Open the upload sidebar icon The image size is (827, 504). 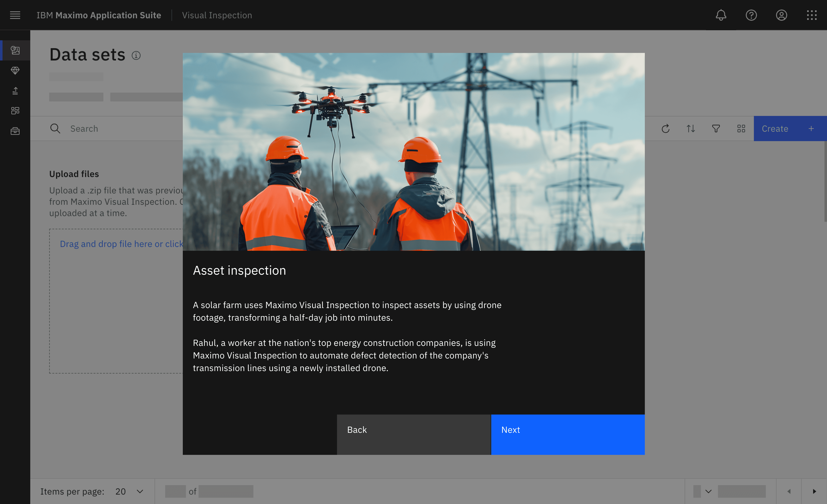15,91
